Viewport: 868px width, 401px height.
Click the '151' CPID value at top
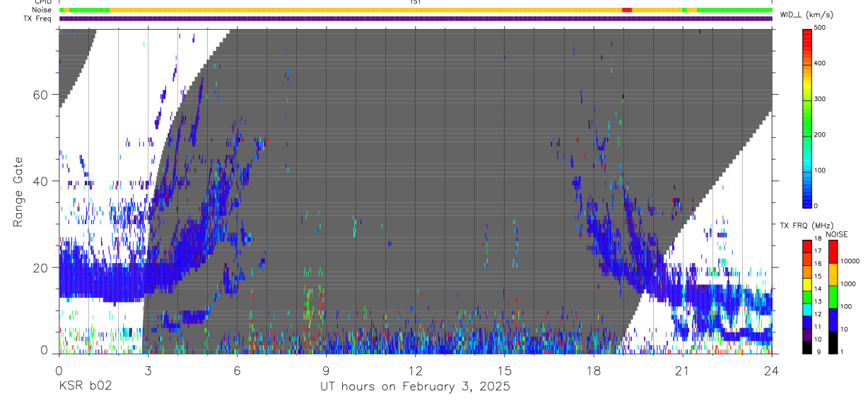coord(416,2)
